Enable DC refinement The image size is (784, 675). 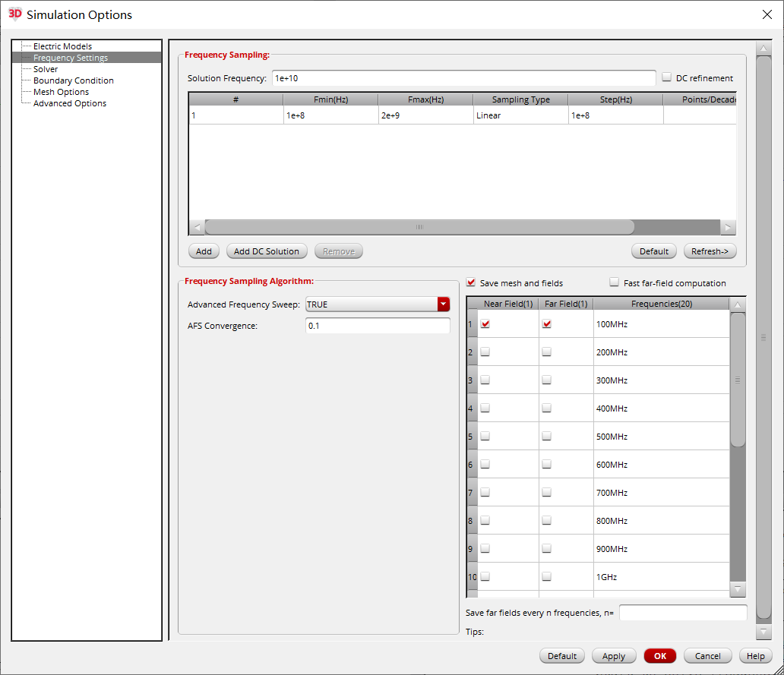pos(666,77)
